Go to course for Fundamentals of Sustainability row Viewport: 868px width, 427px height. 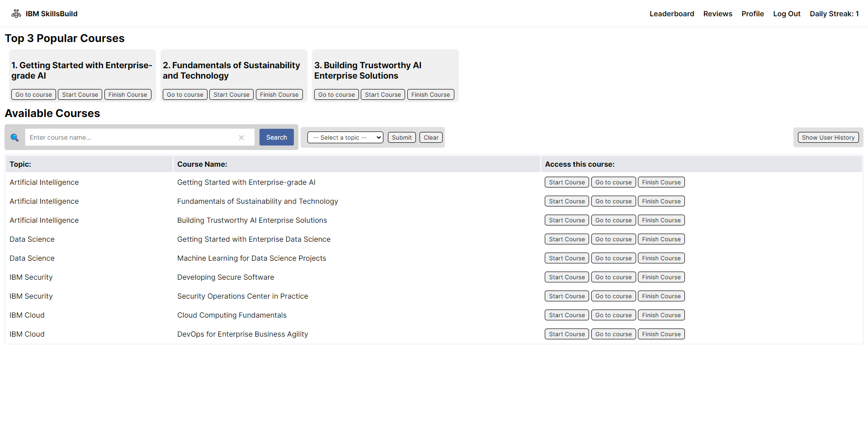[x=613, y=201]
